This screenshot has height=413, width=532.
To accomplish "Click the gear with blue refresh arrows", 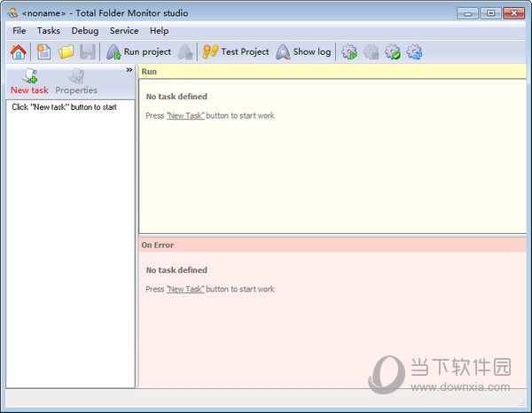I will pos(414,52).
